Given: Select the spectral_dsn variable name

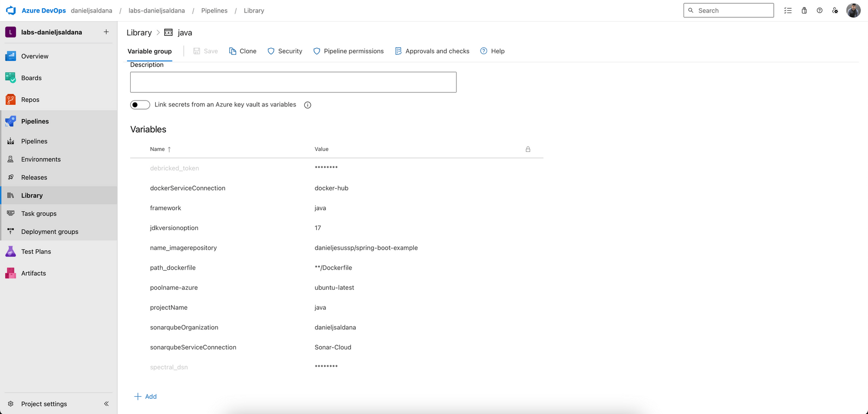Looking at the screenshot, I should [169, 367].
